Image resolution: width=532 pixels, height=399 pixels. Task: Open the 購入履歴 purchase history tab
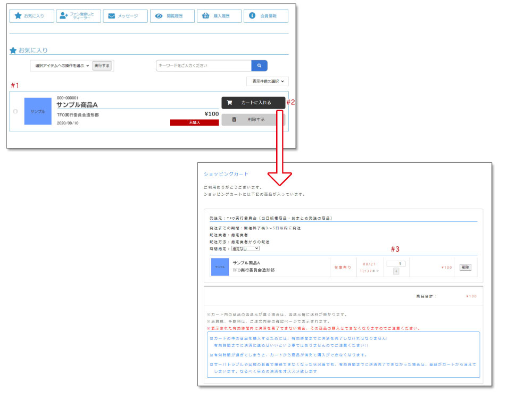[219, 16]
